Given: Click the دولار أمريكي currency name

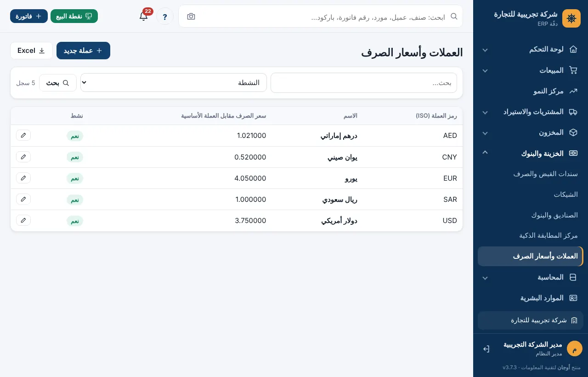Looking at the screenshot, I should pos(339,221).
